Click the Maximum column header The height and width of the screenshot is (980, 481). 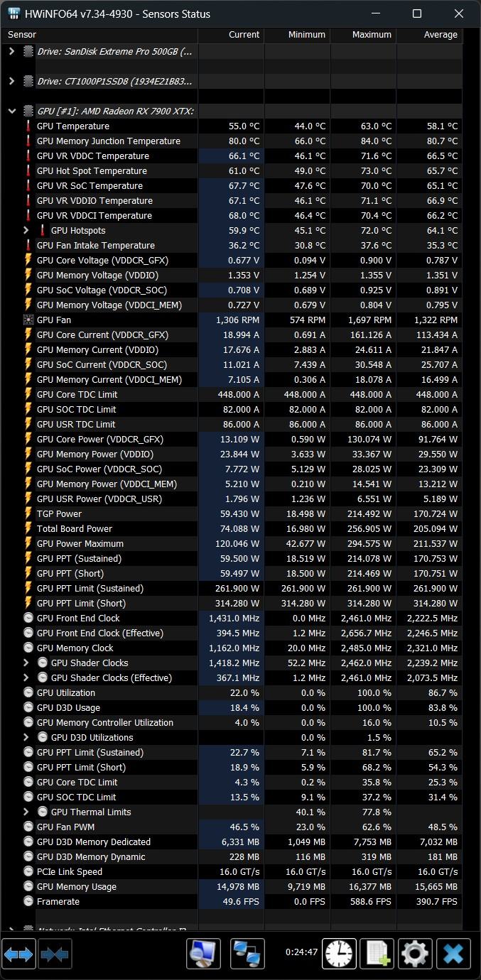363,35
